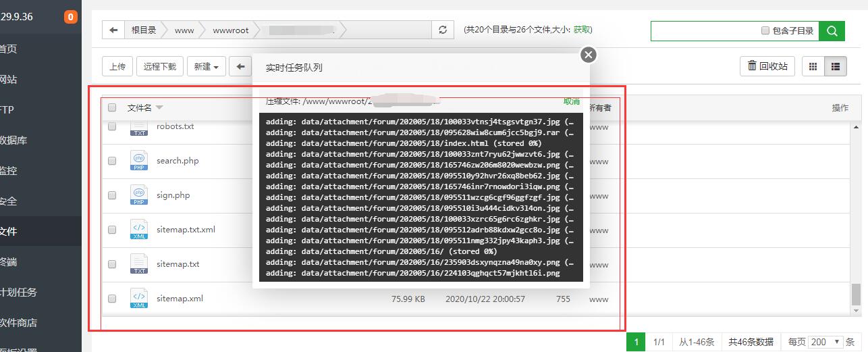The height and width of the screenshot is (352, 868).
Task: Open the 回收站 recycle bin
Action: tap(767, 66)
